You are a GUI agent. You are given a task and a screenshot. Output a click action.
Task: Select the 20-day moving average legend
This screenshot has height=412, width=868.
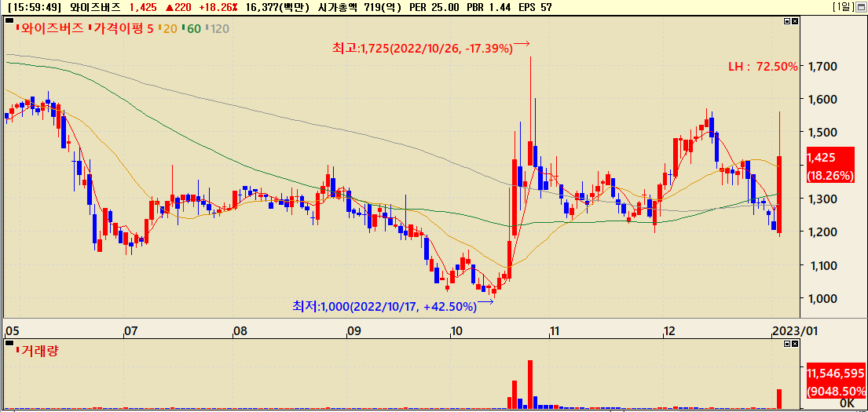point(168,29)
